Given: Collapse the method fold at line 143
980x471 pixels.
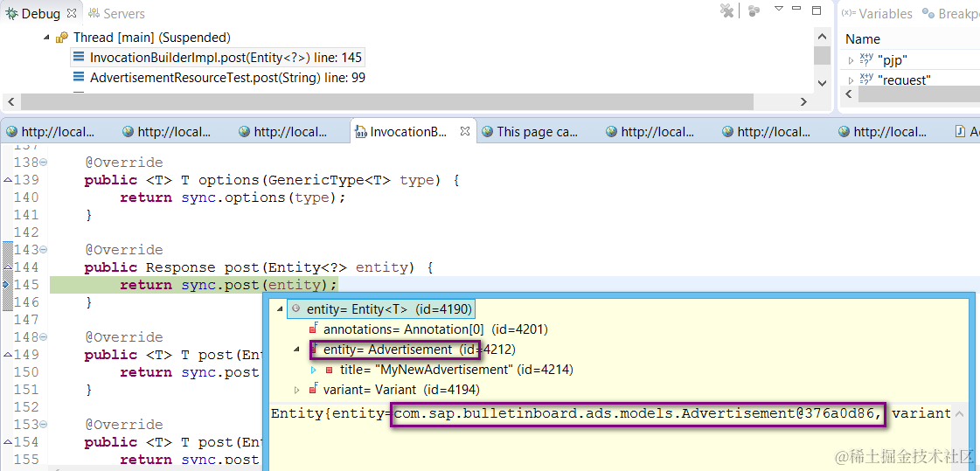Looking at the screenshot, I should (44, 250).
